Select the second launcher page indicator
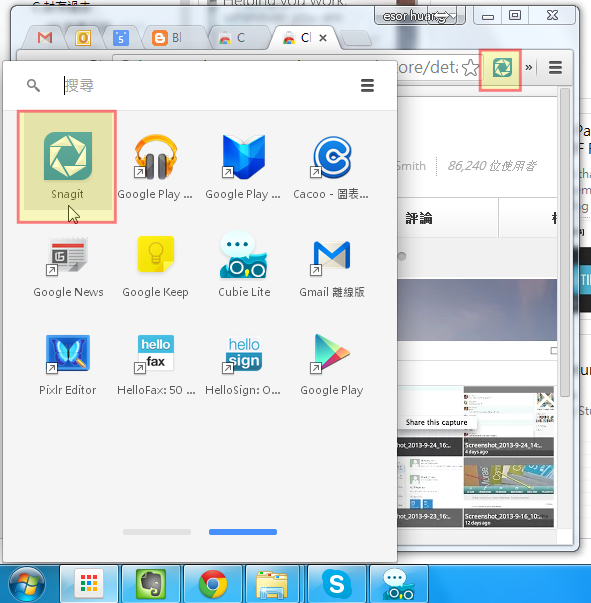The image size is (591, 603). tap(243, 532)
